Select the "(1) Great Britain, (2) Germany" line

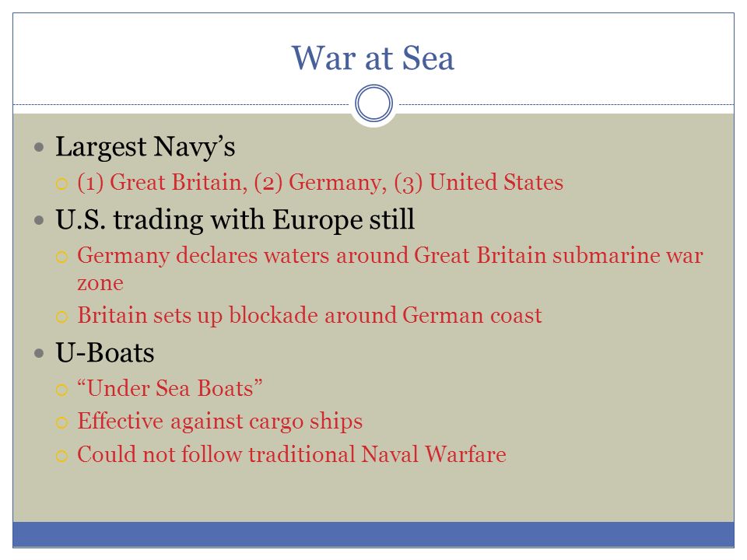tap(320, 183)
